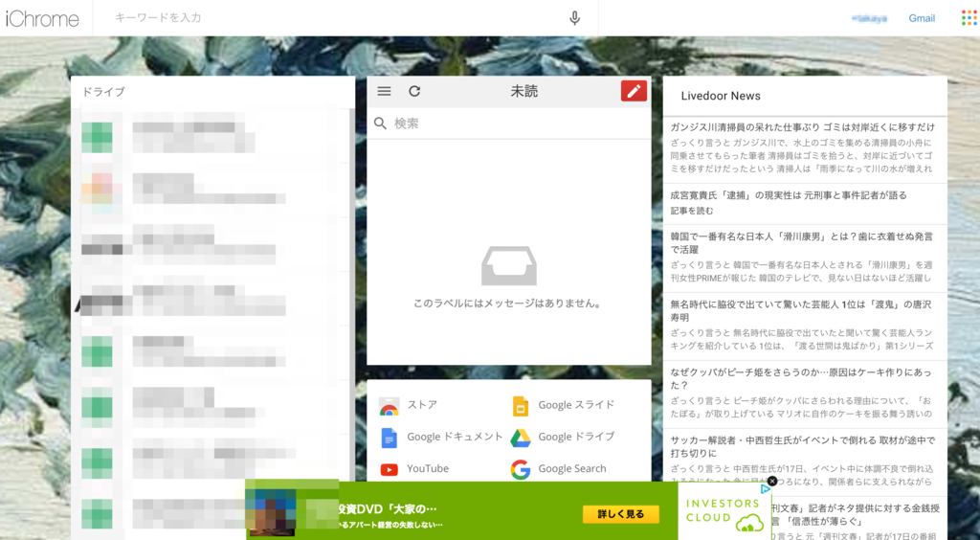Screen dimensions: 980x540
Task: Open the ガンジス川清掃員 news headline
Action: tap(803, 127)
